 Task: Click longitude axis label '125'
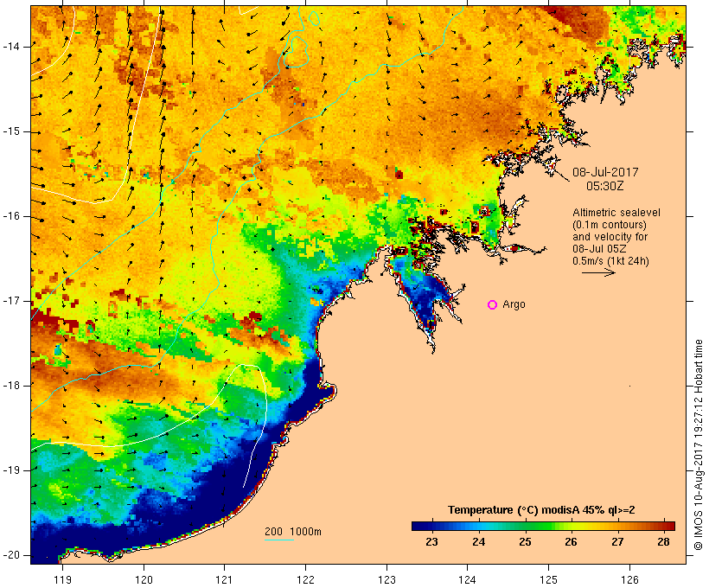pyautogui.click(x=549, y=579)
